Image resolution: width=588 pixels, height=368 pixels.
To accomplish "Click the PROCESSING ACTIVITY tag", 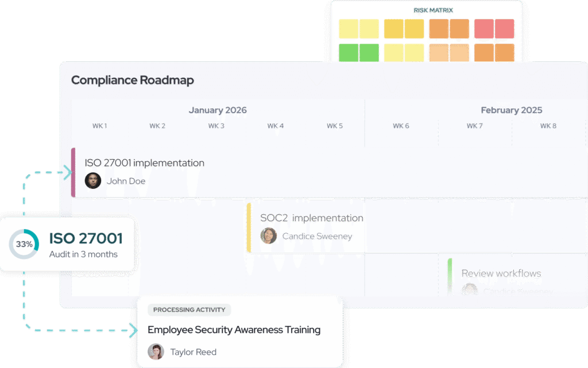I will coord(189,310).
